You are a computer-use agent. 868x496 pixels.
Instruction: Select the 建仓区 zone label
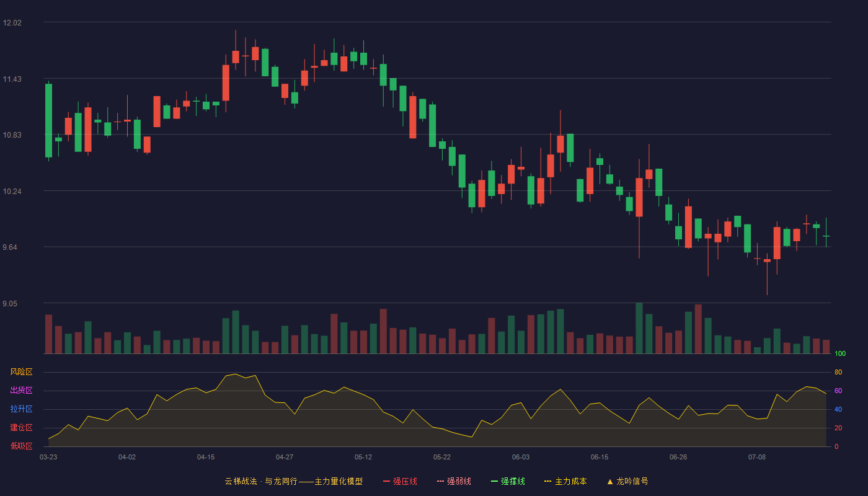point(21,428)
